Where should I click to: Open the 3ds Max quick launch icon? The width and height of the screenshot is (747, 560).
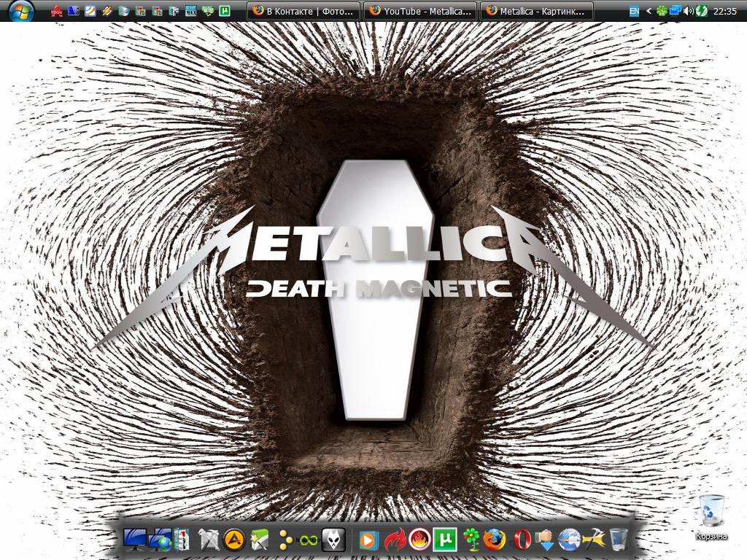190,11
